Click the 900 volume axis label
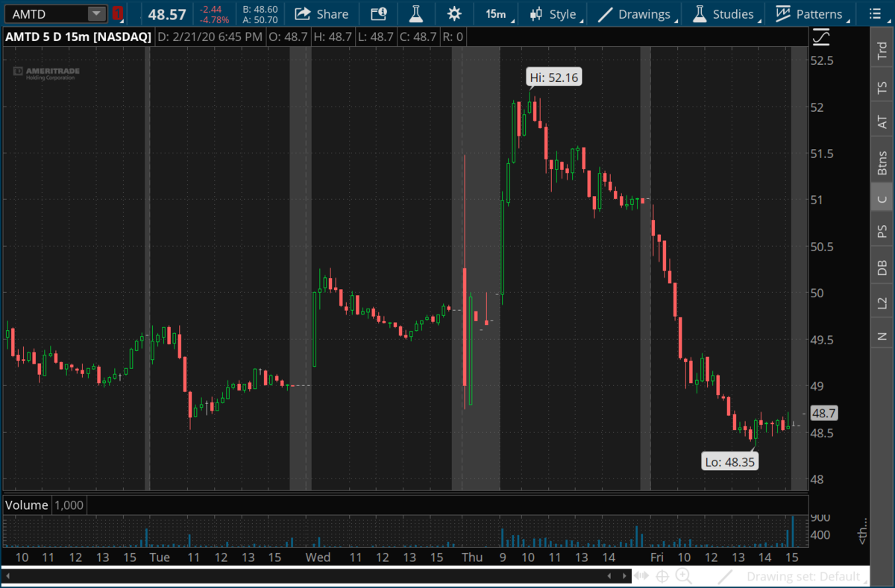Viewport: 895px width, 588px height. [821, 517]
